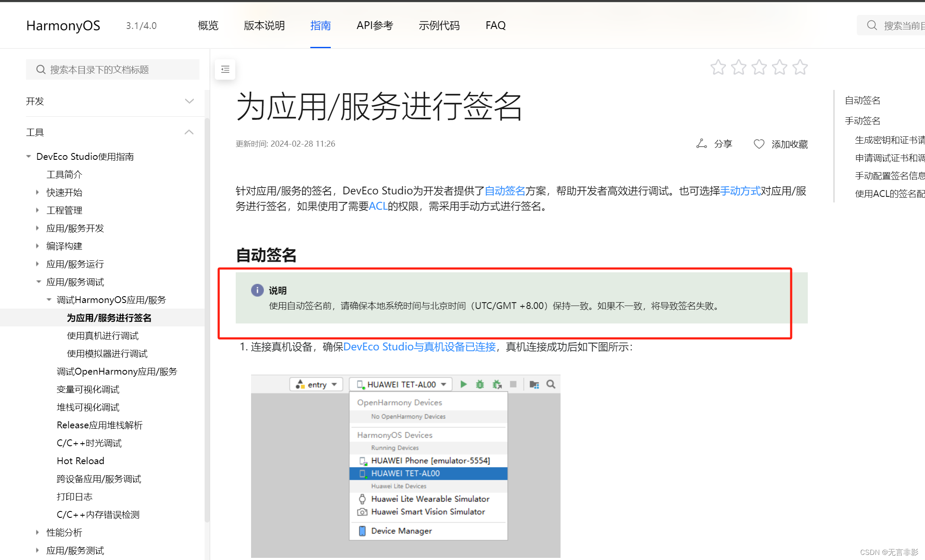Click the search icon in top right
This screenshot has height=560, width=925.
[x=871, y=25]
